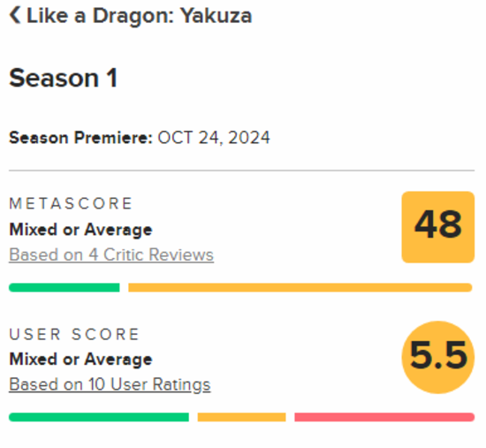Click yellow mixed segment of Metascore bar
This screenshot has width=486, height=448.
point(300,287)
